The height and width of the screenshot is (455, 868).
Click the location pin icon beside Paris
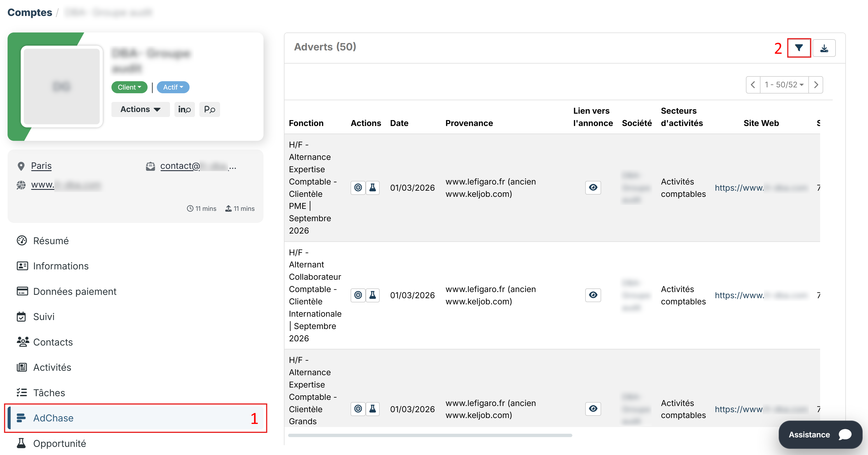pyautogui.click(x=21, y=166)
